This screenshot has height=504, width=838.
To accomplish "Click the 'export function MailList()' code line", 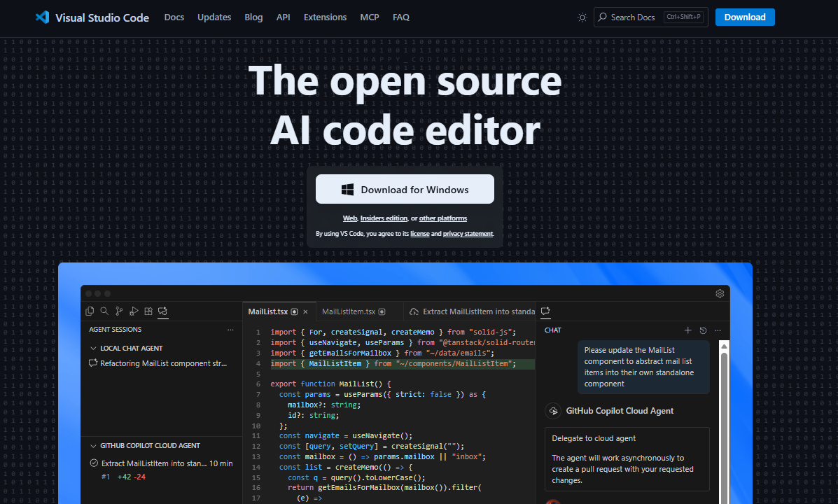I will coord(331,384).
